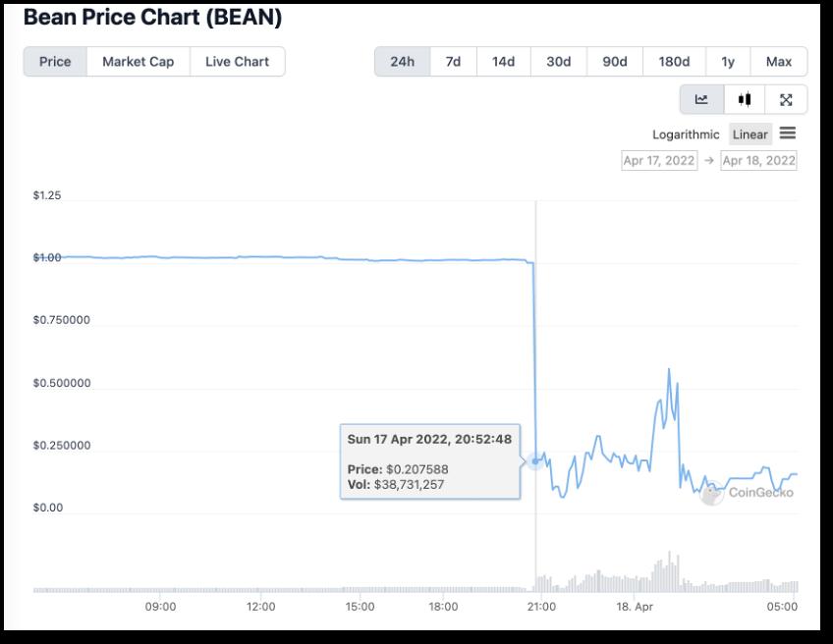Show the 1y price history
This screenshot has width=833, height=644.
coord(728,61)
